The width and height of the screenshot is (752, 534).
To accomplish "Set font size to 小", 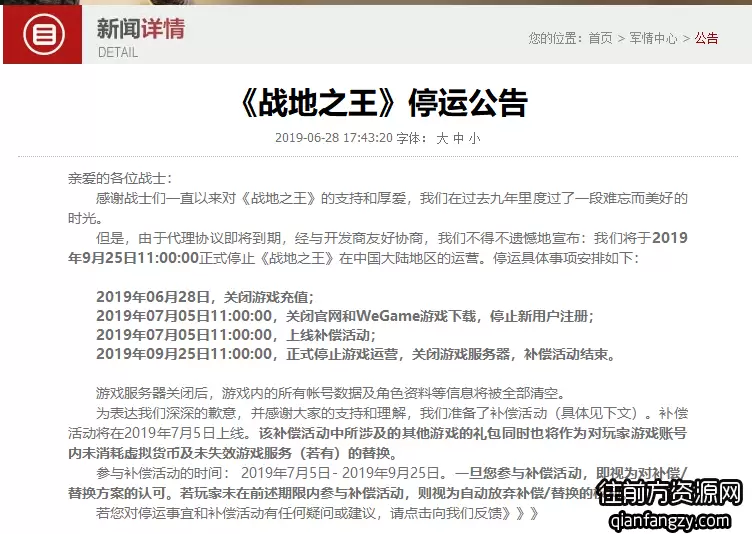I will [474, 138].
